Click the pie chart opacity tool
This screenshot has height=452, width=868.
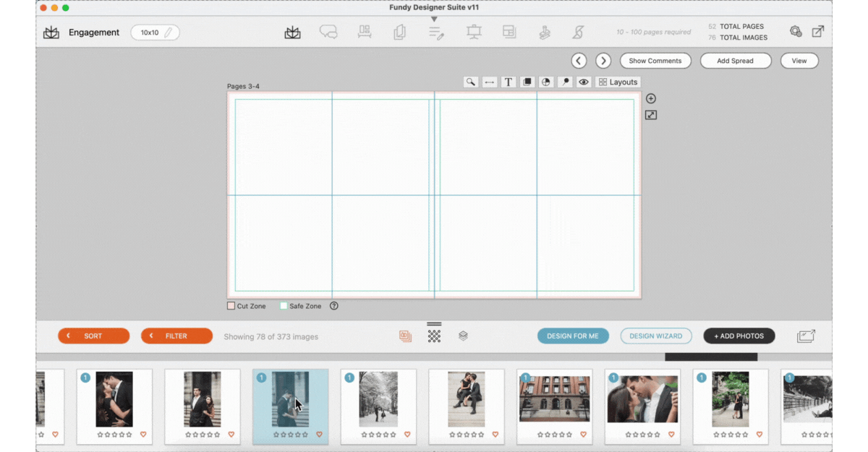[546, 82]
